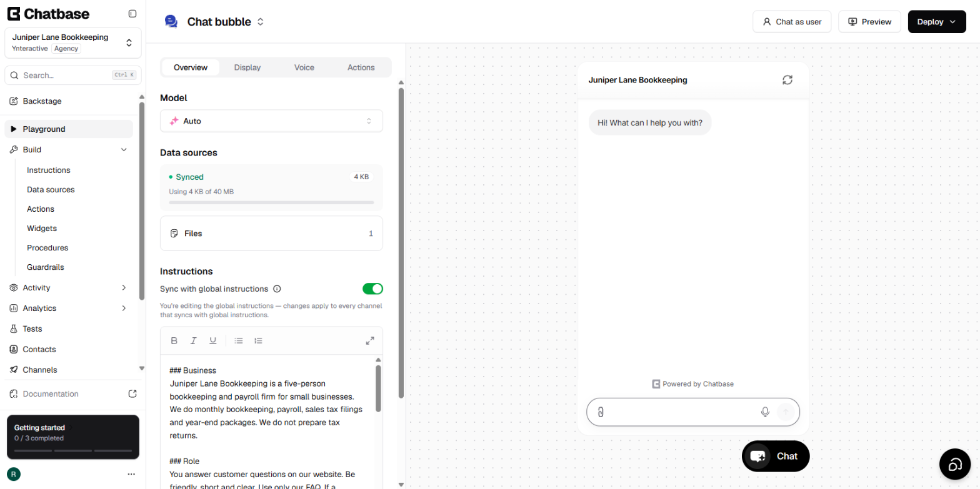Click the Files document icon

tap(174, 234)
